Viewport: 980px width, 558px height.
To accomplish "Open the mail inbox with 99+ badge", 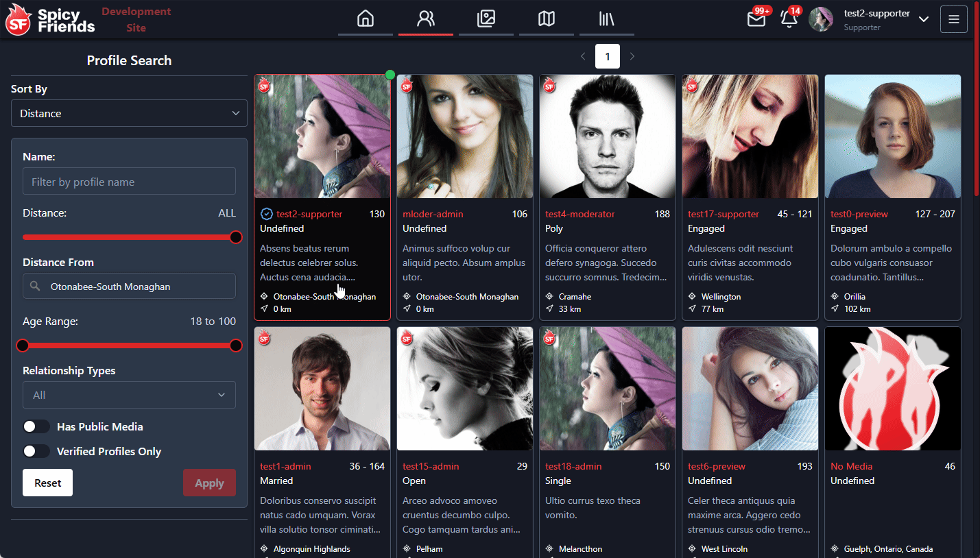I will [756, 19].
